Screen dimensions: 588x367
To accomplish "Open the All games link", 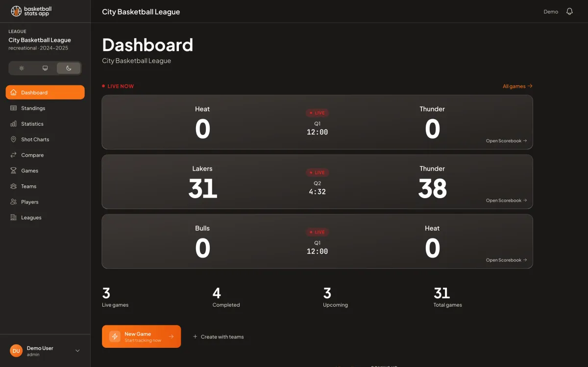I will [514, 86].
